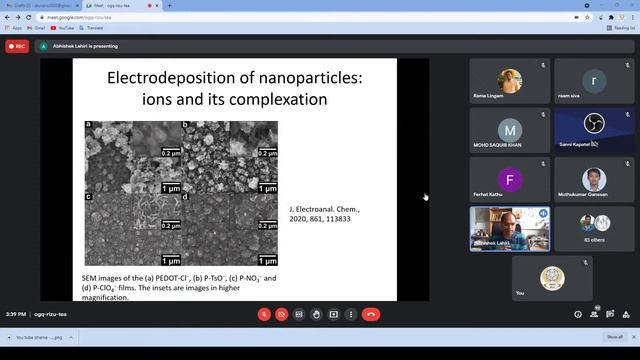Click muted mic icon on the 'You' tile
Image resolution: width=640 pixels, height=360 pixels.
[x=585, y=262]
